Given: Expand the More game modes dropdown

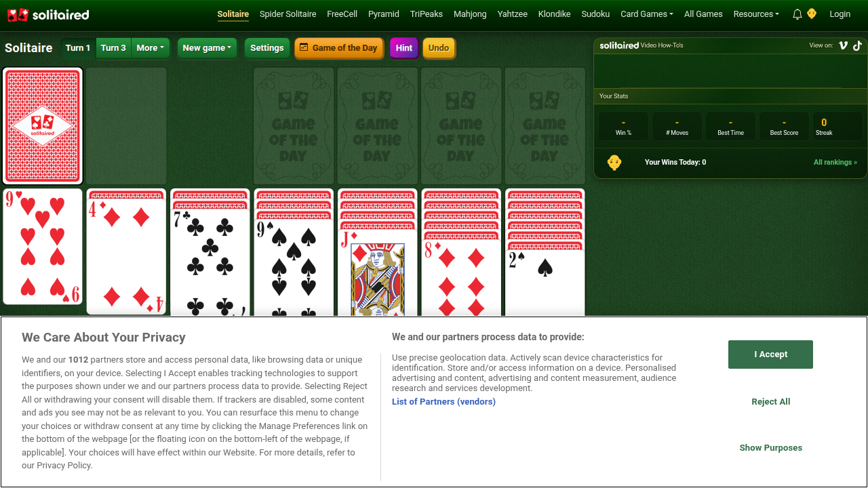Looking at the screenshot, I should (x=151, y=48).
